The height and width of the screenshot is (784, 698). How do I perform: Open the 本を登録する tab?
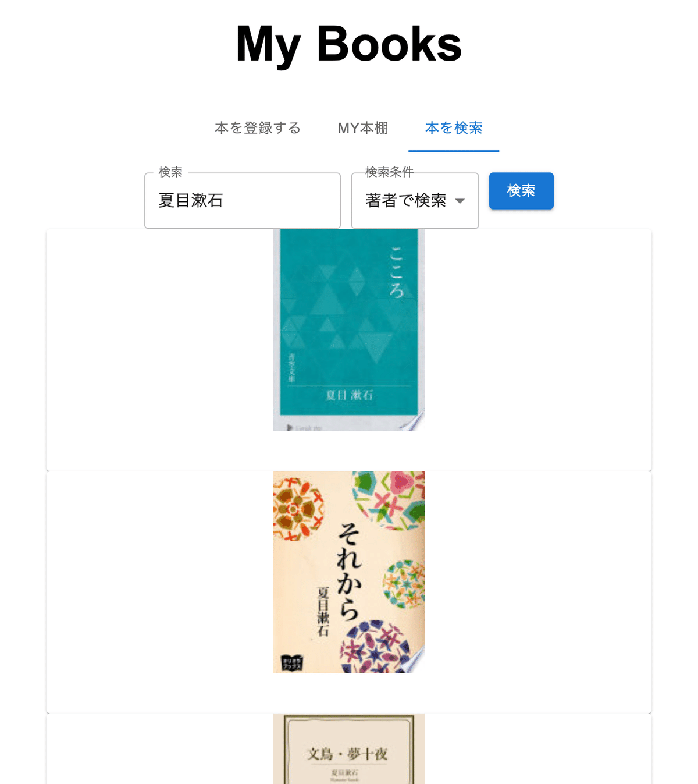tap(258, 128)
